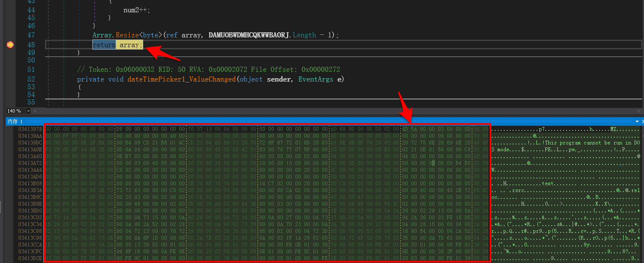Image resolution: width=644 pixels, height=263 pixels.
Task: Open the memory panel window position dropdown arrow
Action: pyautogui.click(x=637, y=122)
